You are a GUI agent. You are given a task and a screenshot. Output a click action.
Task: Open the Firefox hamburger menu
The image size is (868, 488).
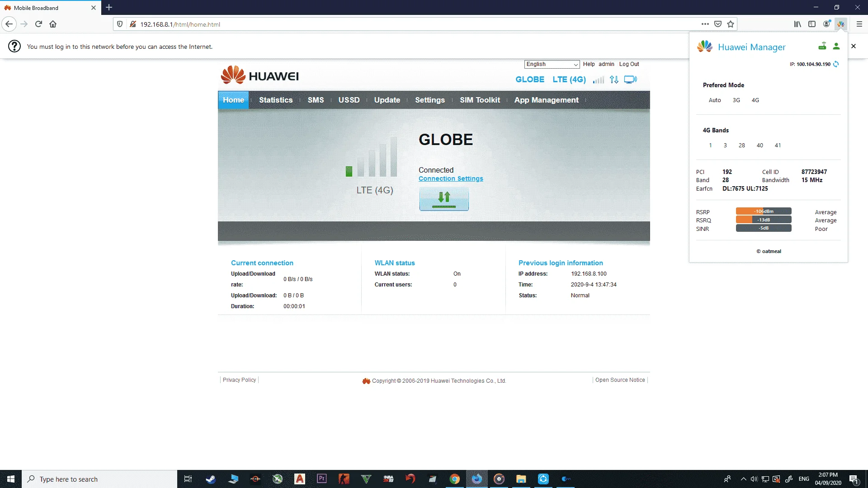click(859, 24)
